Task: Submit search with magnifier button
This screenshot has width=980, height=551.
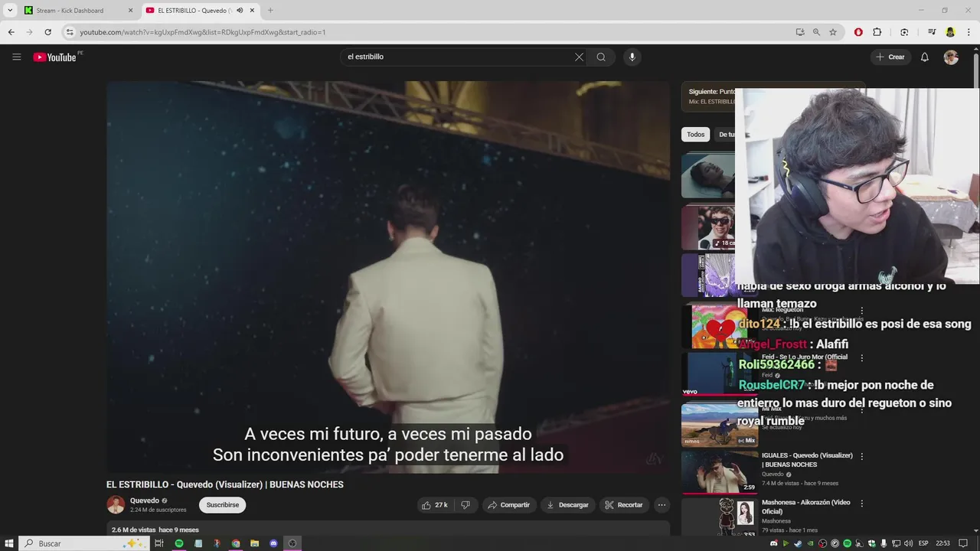Action: (601, 57)
